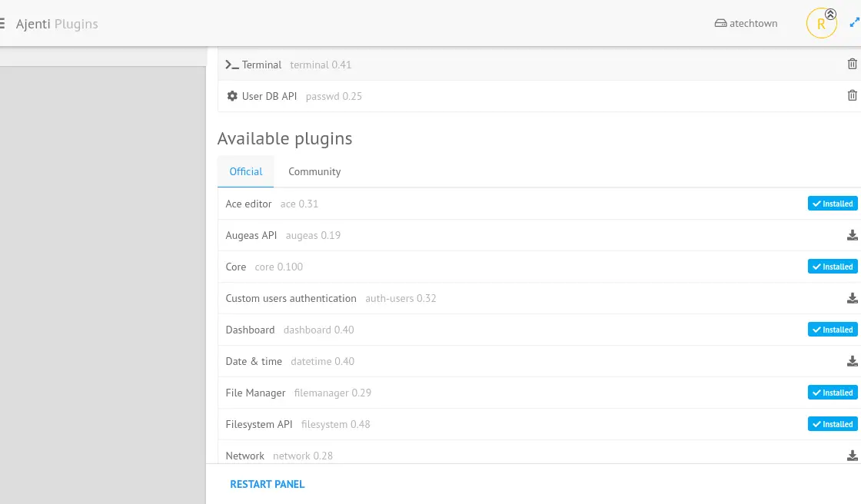Click Installed button for File Manager
Screen dimensions: 861x504
pyautogui.click(x=833, y=393)
